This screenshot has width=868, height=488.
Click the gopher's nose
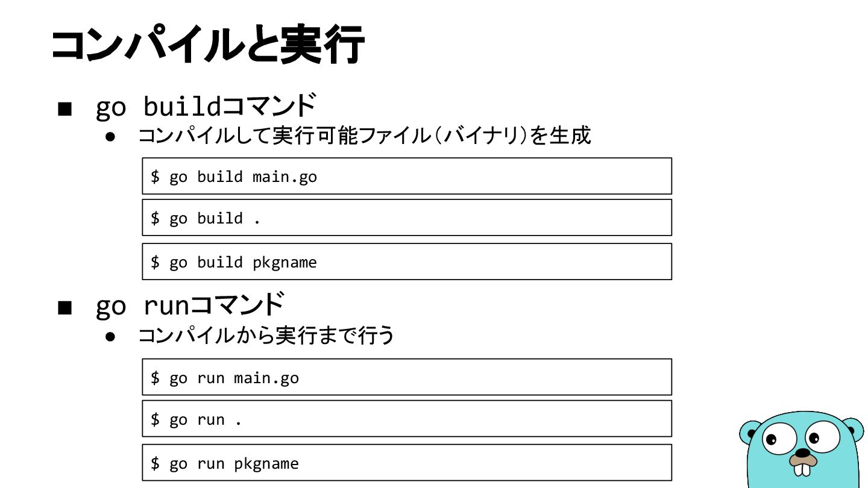pyautogui.click(x=803, y=452)
